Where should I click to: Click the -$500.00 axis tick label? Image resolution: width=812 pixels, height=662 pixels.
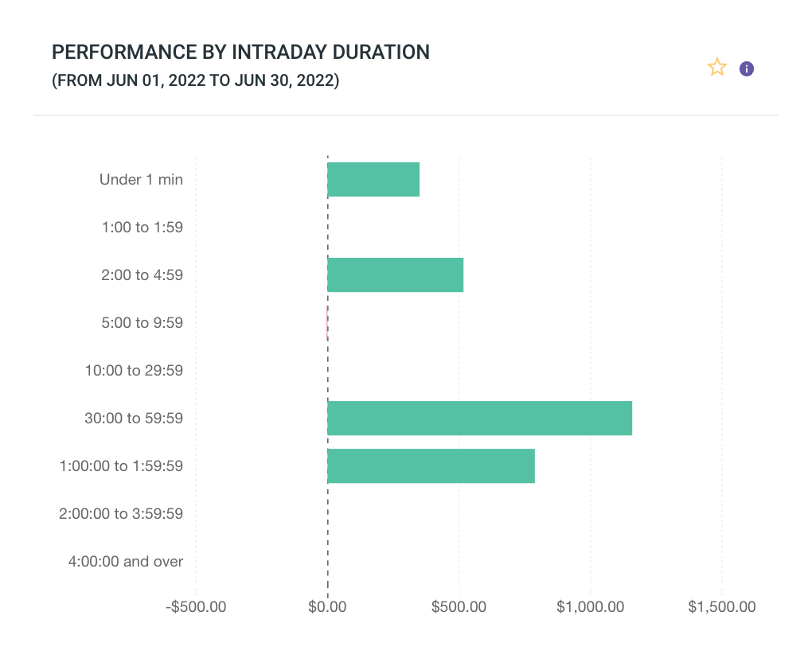pos(195,607)
